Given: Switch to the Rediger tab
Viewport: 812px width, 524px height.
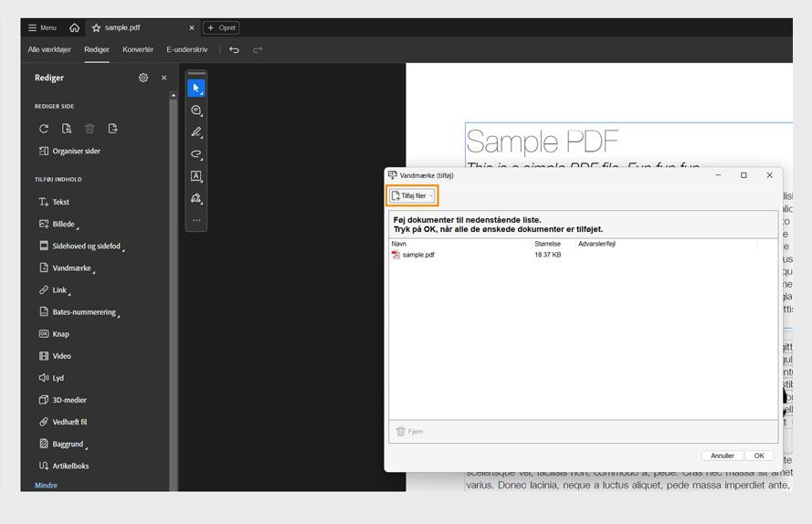Looking at the screenshot, I should [x=97, y=49].
